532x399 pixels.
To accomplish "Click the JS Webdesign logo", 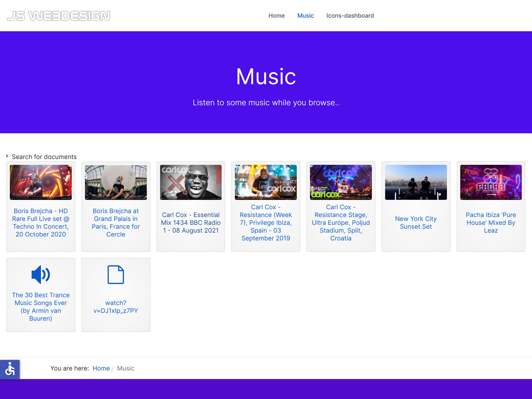I will tap(59, 16).
